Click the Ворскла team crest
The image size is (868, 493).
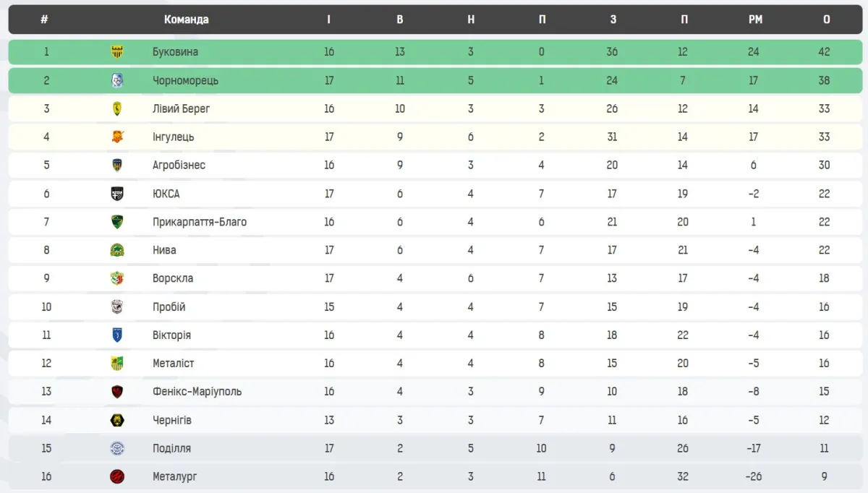pyautogui.click(x=117, y=278)
